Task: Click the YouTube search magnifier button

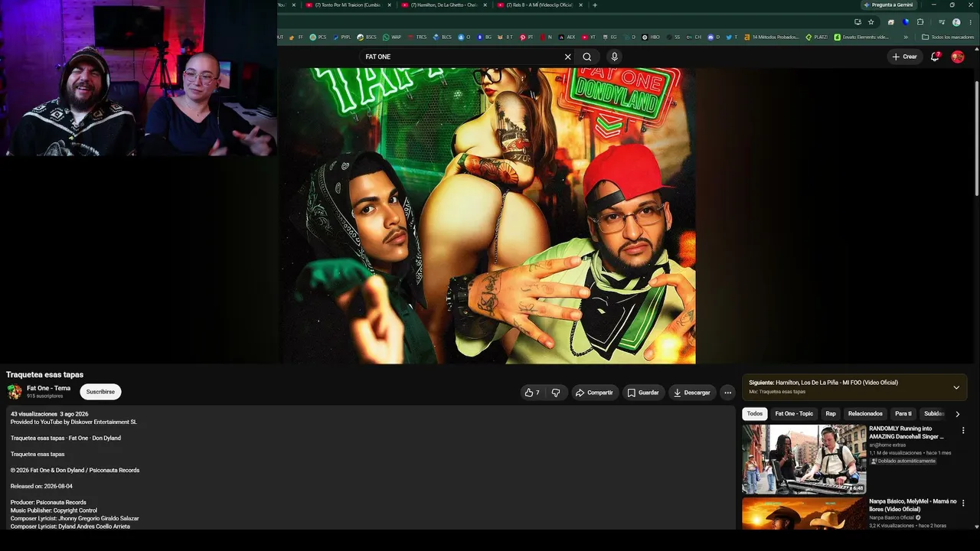Action: tap(587, 57)
